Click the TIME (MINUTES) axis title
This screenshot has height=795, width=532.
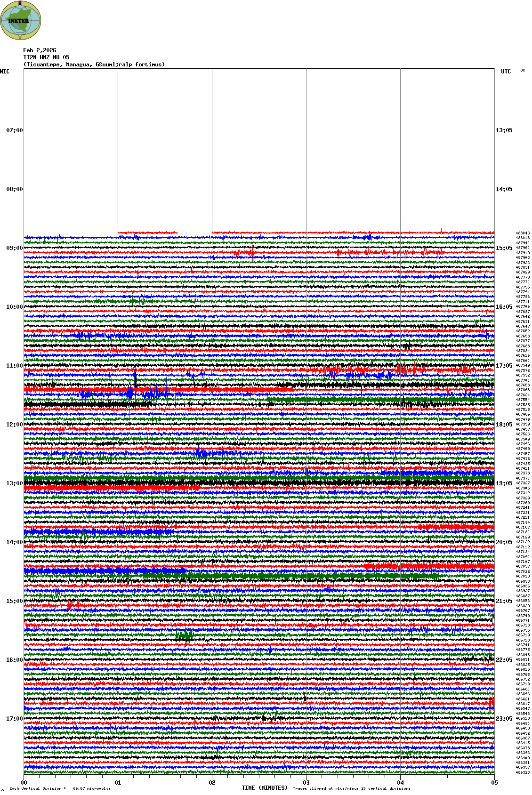[x=265, y=788]
